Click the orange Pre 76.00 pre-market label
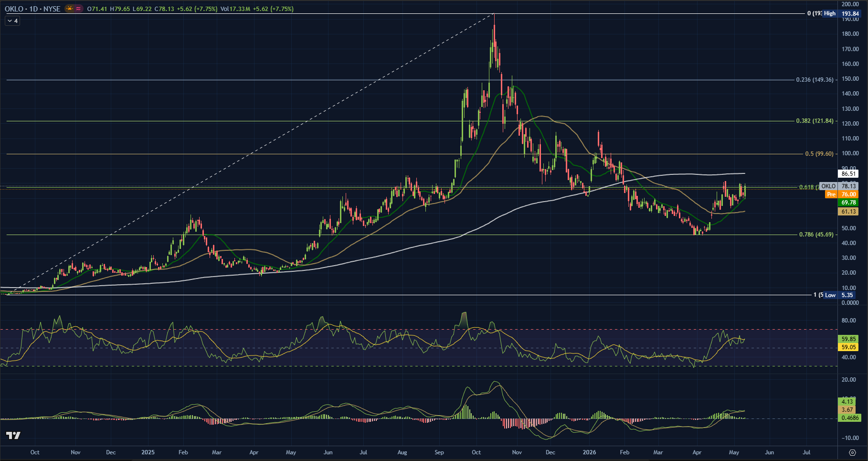Viewport: 868px width, 461px height. pyautogui.click(x=842, y=194)
